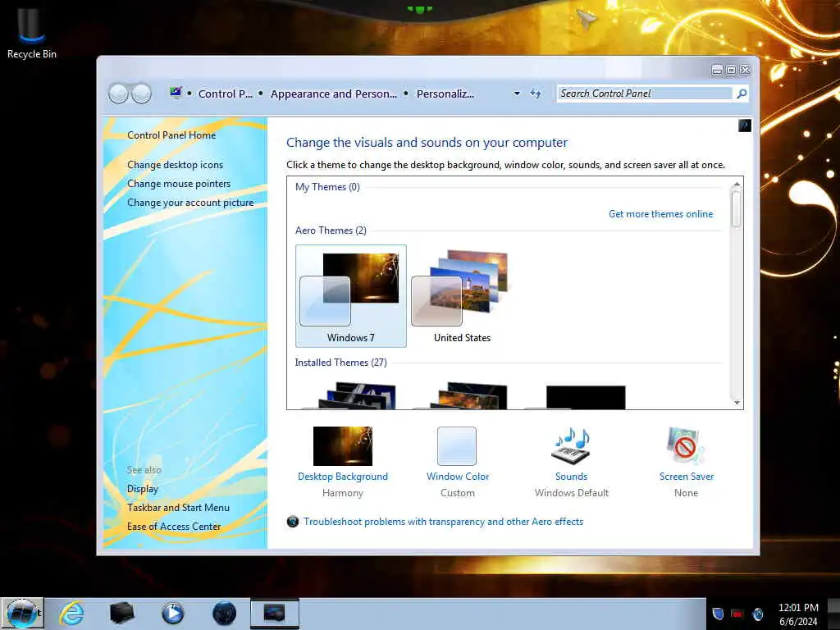Select the Windows 7 Aero theme
The width and height of the screenshot is (840, 630).
pos(351,295)
